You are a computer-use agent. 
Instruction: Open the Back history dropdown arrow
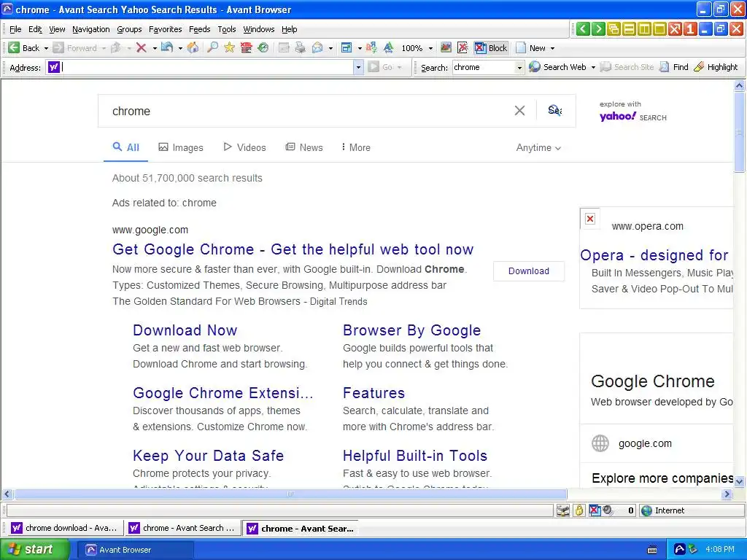(46, 48)
